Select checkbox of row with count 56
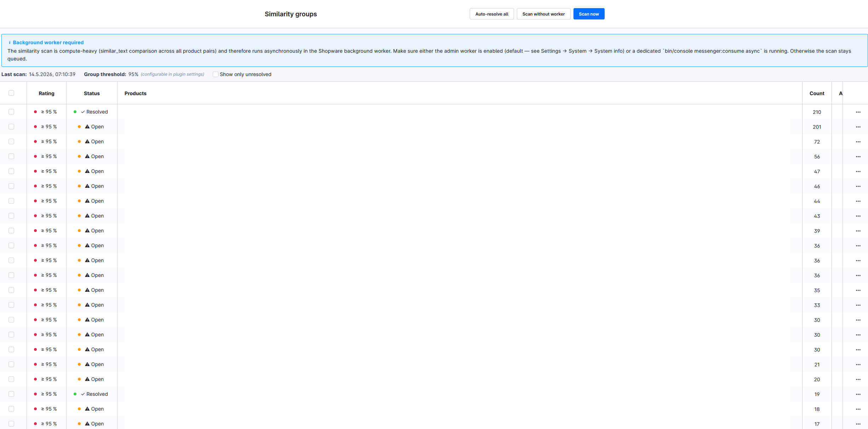868x429 pixels. (11, 156)
